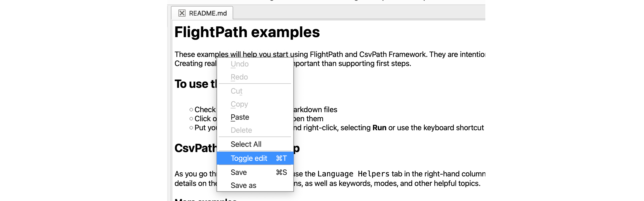Pick Paste from the context menu
644x201 pixels.
pyautogui.click(x=240, y=117)
